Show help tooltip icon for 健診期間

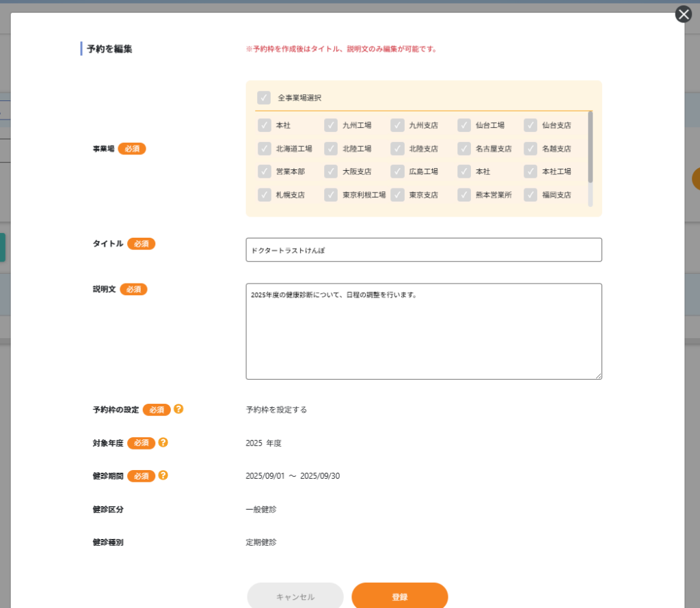[x=163, y=475]
